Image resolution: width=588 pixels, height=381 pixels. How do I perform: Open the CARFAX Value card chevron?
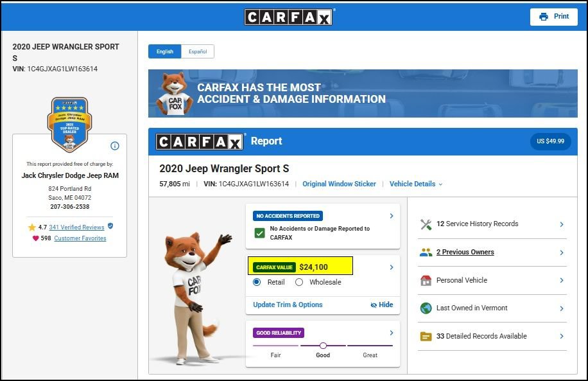391,267
